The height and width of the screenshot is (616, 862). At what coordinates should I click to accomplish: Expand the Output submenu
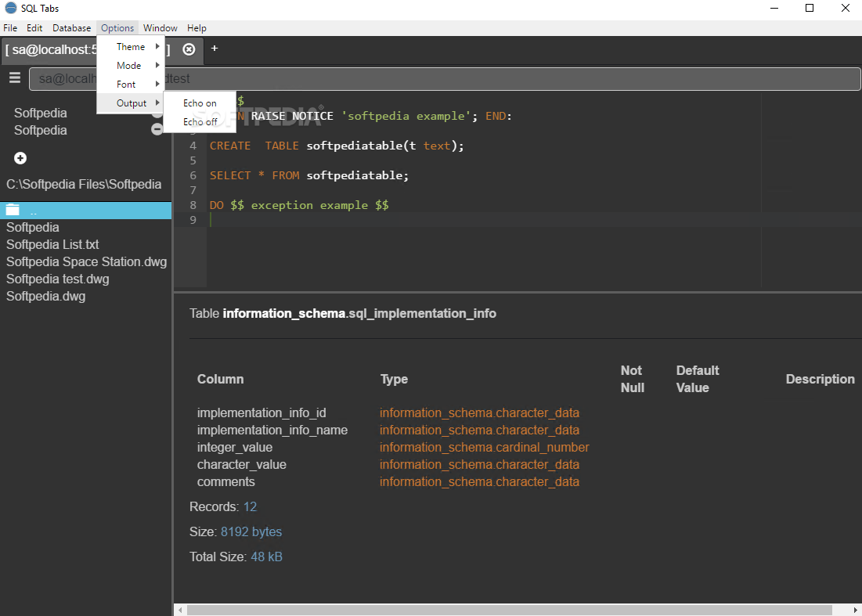[x=130, y=103]
